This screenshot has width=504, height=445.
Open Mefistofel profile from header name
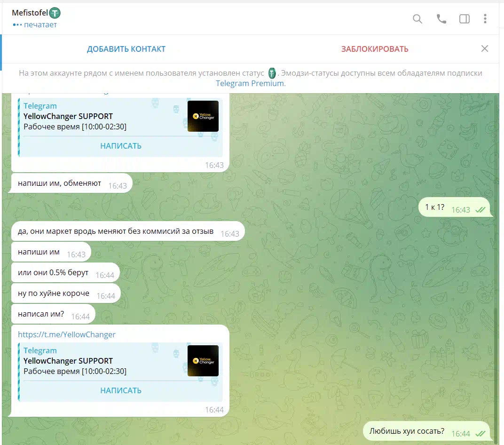(x=30, y=13)
